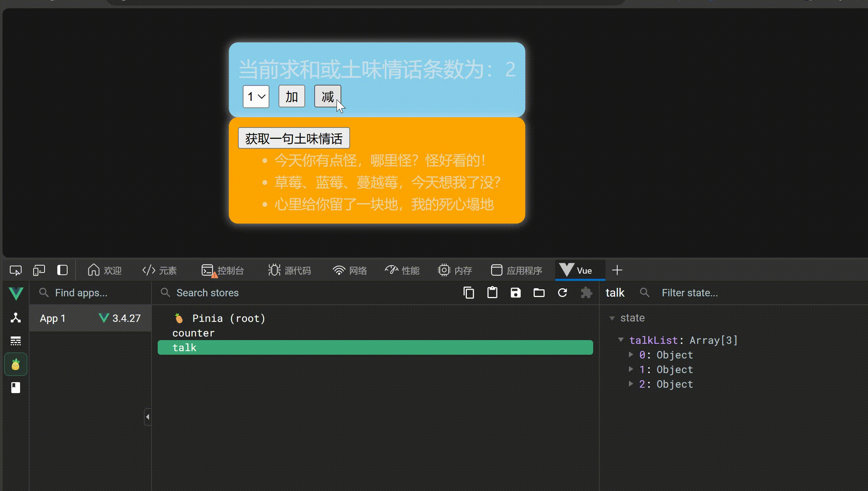Select the Vue devtools tab
868x491 pixels.
pos(580,270)
